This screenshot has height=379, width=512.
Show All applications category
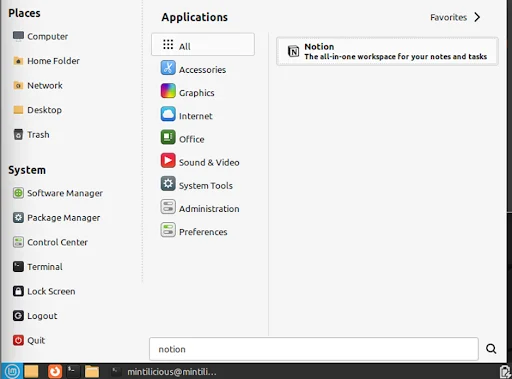coord(203,44)
